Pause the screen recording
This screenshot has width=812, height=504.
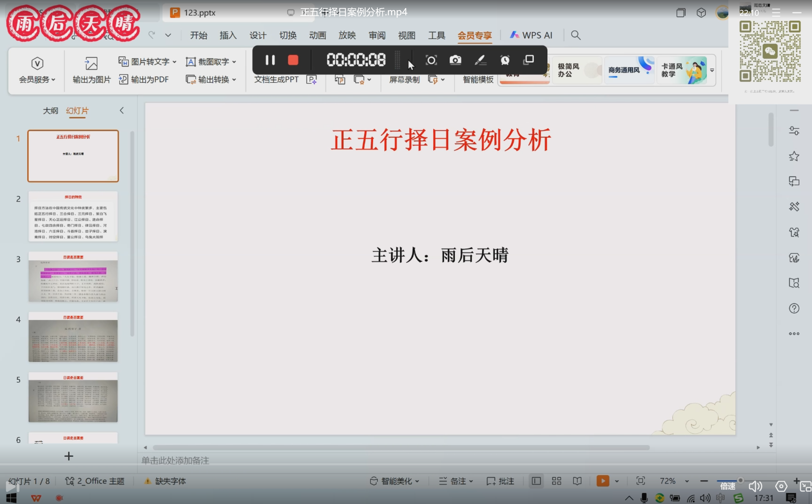pyautogui.click(x=270, y=60)
